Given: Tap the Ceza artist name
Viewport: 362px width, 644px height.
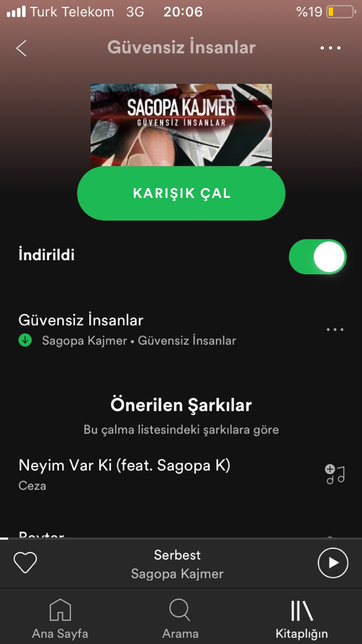Looking at the screenshot, I should click(x=32, y=486).
